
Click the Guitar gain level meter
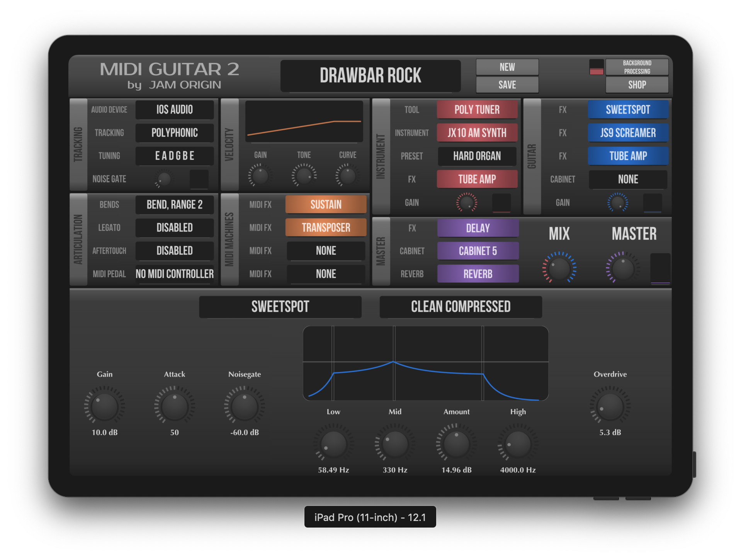coord(653,203)
